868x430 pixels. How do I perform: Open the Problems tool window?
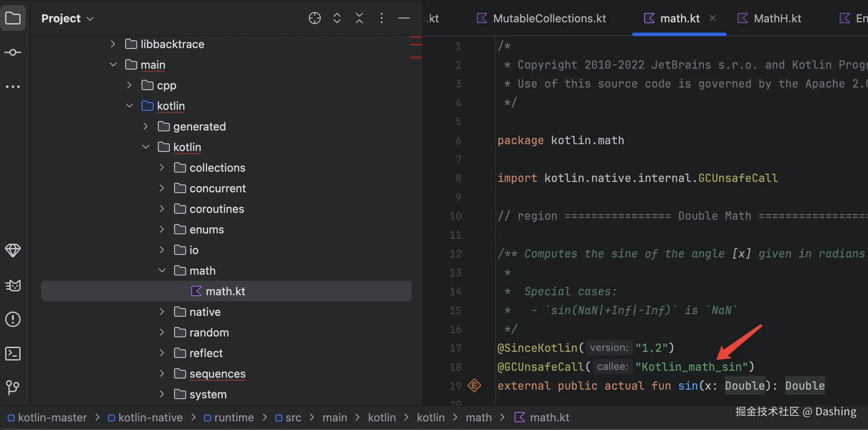click(x=13, y=319)
